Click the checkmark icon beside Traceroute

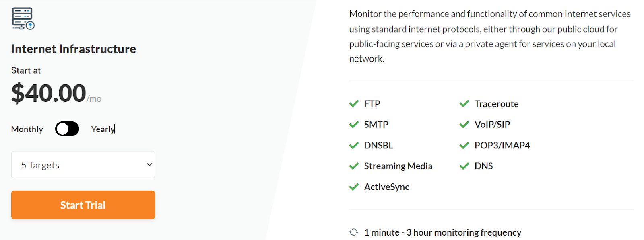click(464, 104)
